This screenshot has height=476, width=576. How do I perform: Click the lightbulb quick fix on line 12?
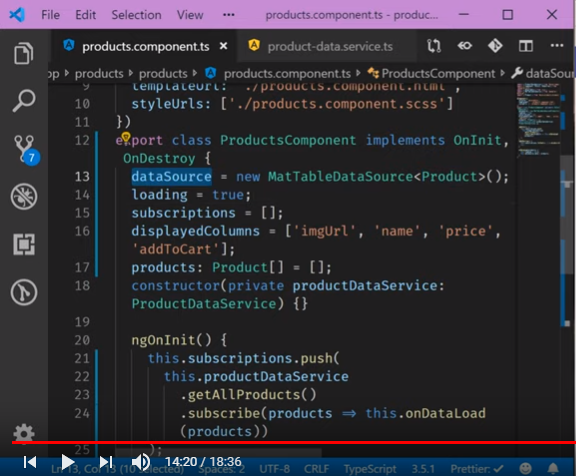(x=126, y=137)
